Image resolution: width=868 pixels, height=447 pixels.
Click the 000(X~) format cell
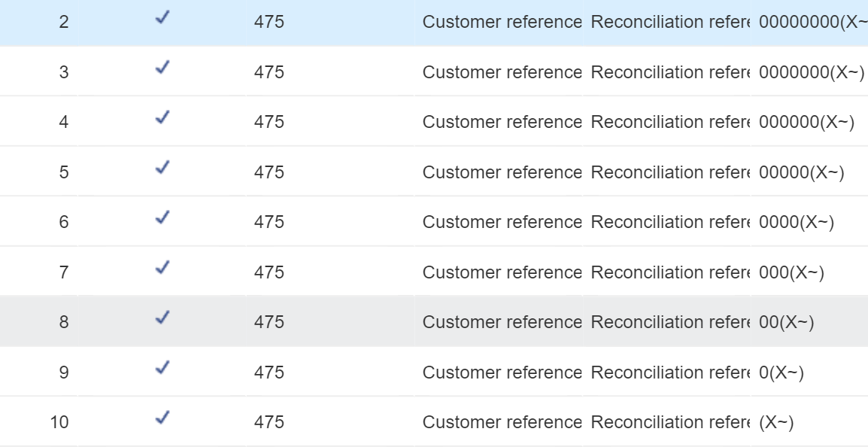809,272
